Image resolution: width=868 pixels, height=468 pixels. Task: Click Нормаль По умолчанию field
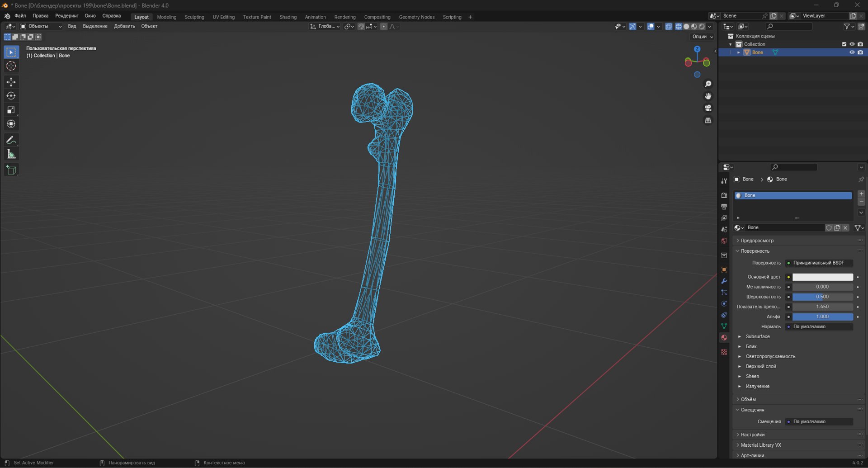pos(819,326)
